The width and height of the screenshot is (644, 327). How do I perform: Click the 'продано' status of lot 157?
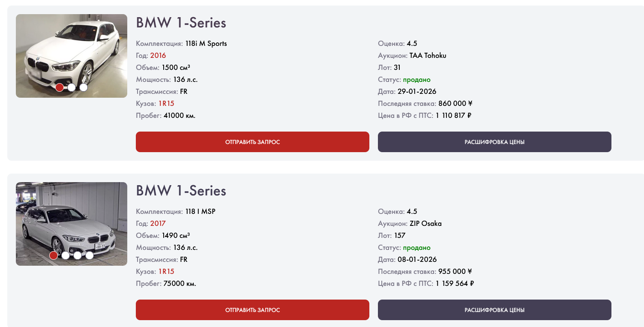416,248
